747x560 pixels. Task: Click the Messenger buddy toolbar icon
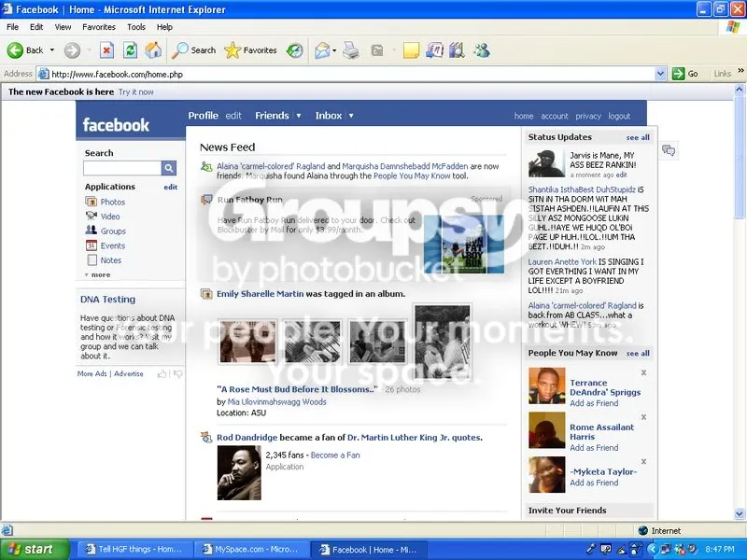click(482, 50)
